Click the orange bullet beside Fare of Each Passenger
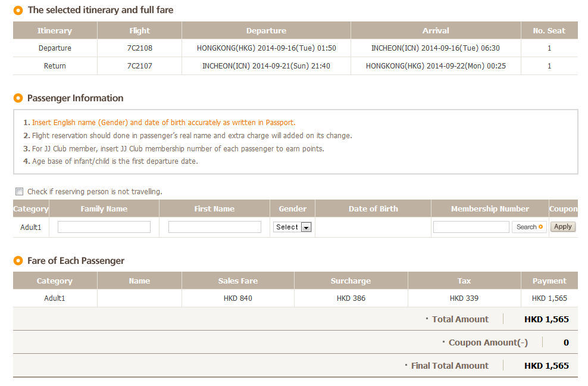The image size is (588, 386). click(18, 261)
